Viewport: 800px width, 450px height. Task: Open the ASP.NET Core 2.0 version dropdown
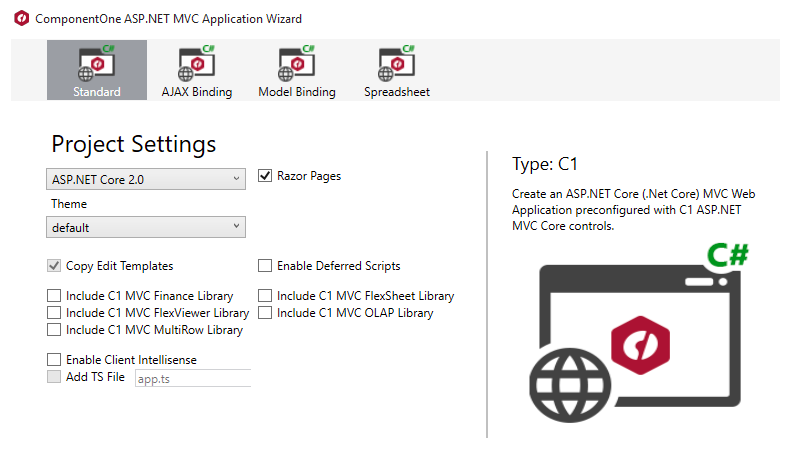click(x=146, y=179)
